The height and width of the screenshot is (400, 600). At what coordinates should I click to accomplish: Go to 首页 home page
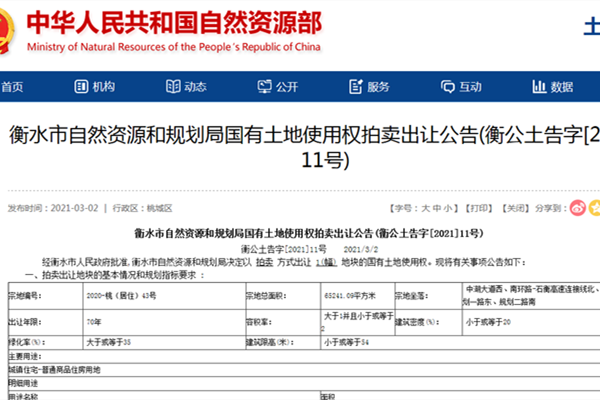tap(12, 87)
